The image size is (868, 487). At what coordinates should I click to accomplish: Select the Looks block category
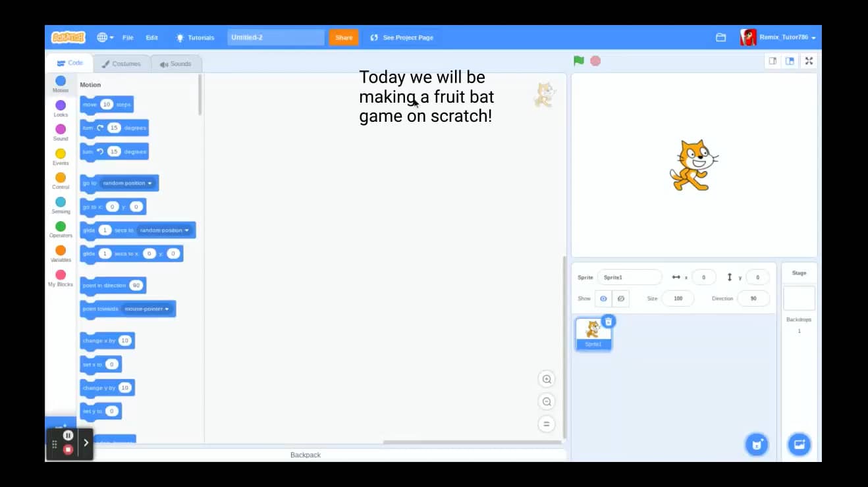point(61,109)
